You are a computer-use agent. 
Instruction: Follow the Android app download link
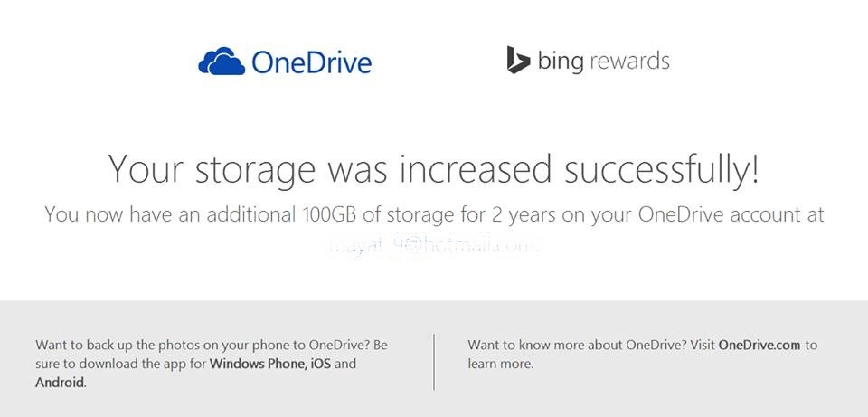pyautogui.click(x=61, y=382)
